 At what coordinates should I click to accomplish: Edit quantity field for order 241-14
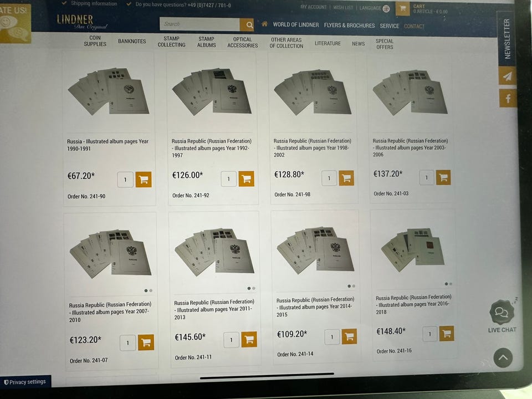[332, 337]
